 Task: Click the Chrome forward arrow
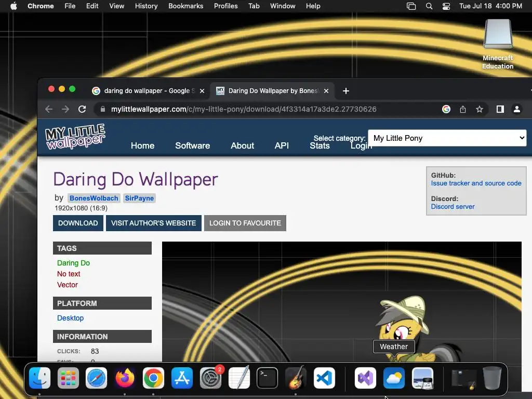[x=65, y=109]
